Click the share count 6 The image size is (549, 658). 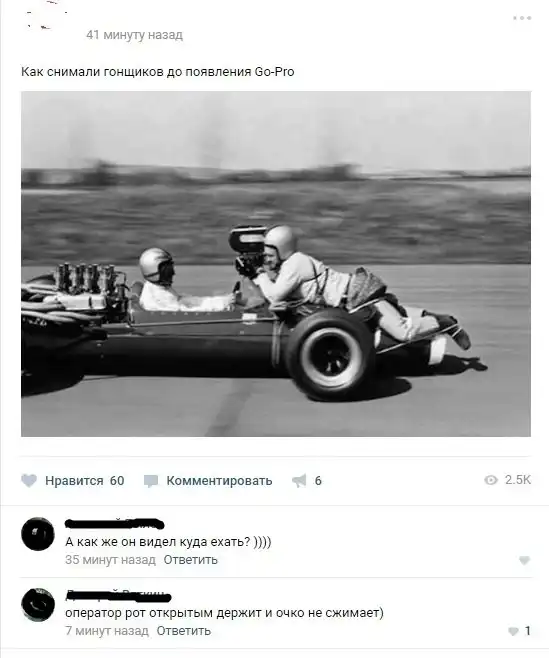[x=318, y=480]
